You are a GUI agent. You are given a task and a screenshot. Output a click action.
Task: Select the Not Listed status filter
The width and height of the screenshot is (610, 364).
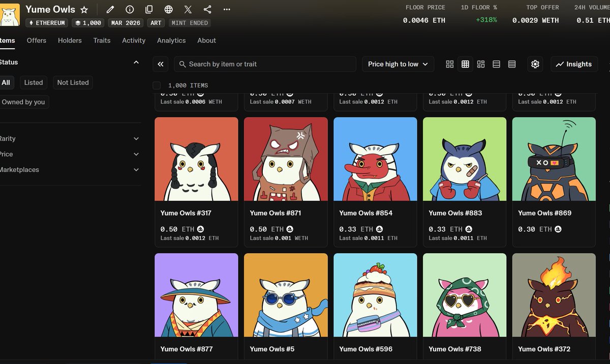[73, 82]
